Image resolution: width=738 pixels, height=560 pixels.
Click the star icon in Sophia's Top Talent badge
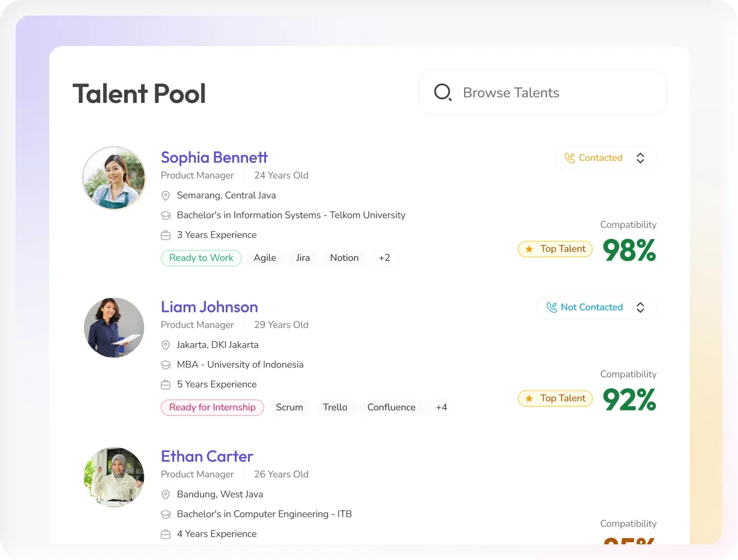click(529, 249)
